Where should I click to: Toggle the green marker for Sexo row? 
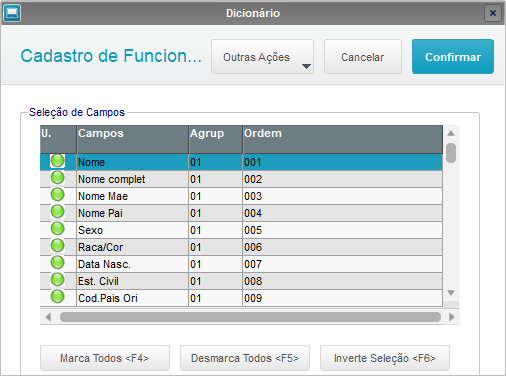pyautogui.click(x=58, y=229)
